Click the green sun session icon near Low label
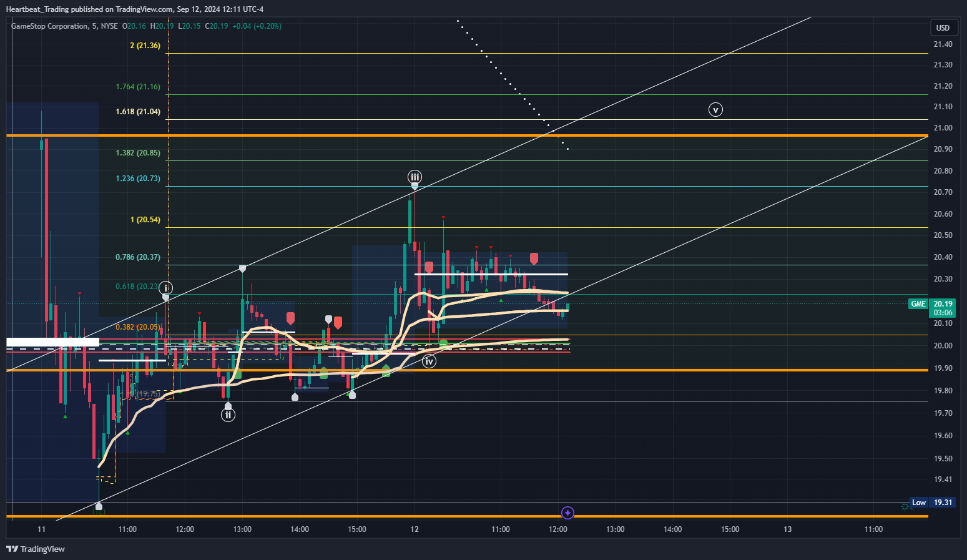The image size is (967, 560). pyautogui.click(x=905, y=506)
